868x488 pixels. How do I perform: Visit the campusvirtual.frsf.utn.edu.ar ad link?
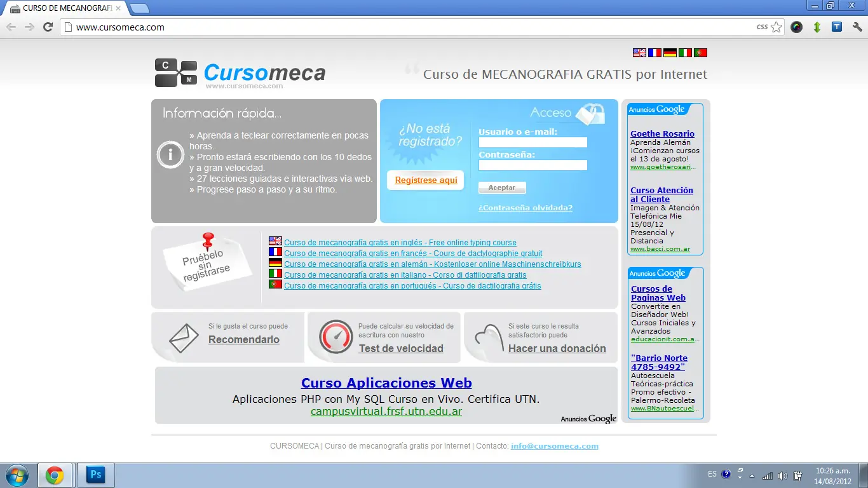click(386, 412)
